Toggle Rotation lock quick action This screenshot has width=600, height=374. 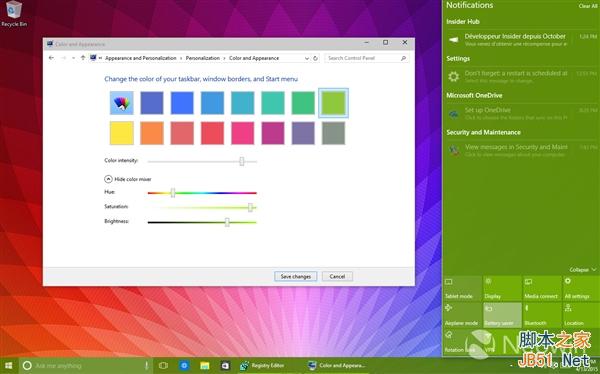pyautogui.click(x=462, y=341)
